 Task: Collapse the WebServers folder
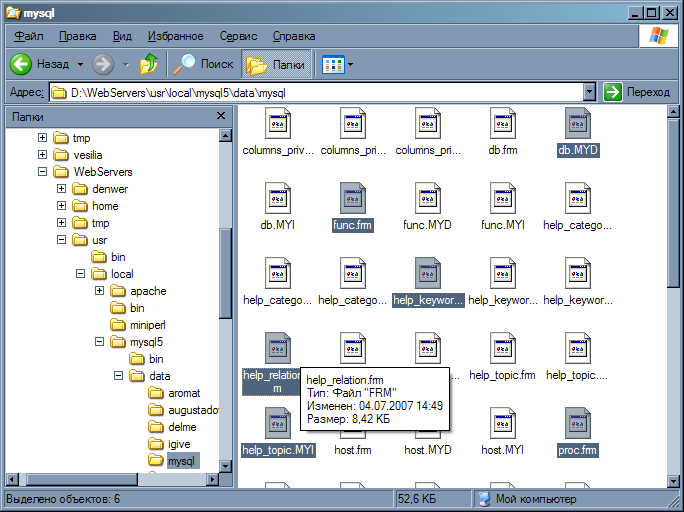[42, 172]
